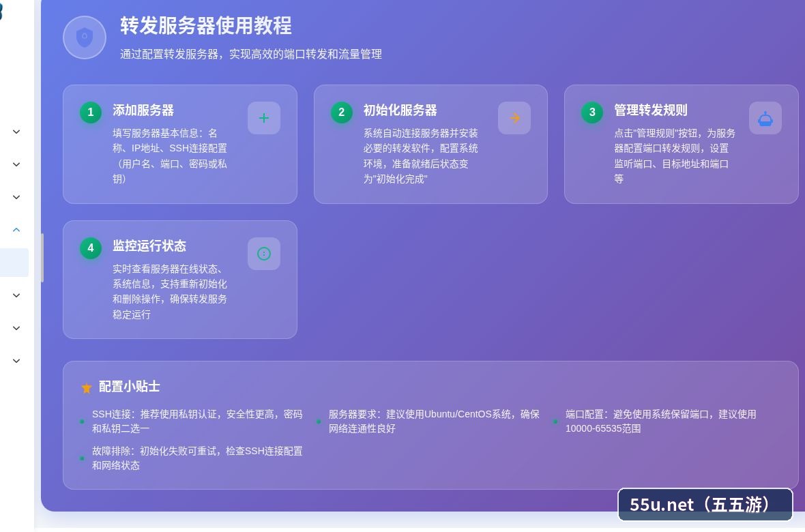Collapse the open sidebar section with up chevron
805x532 pixels.
16,230
